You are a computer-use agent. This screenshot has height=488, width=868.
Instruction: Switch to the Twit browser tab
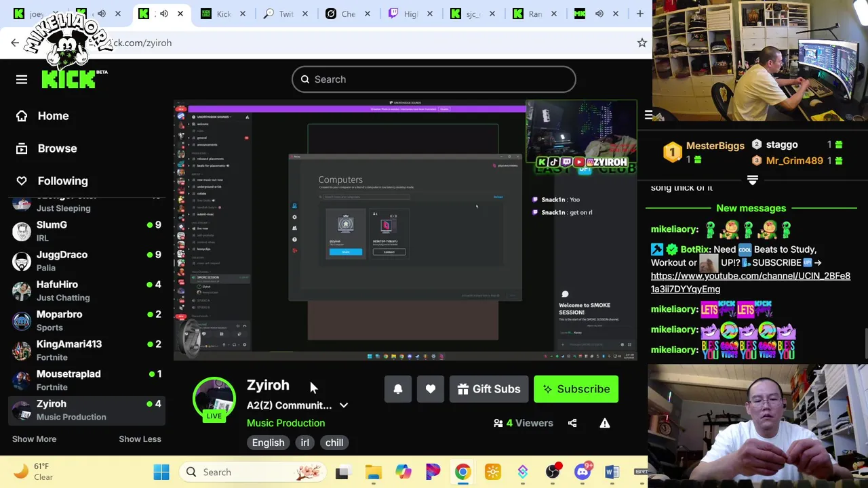[x=279, y=14]
